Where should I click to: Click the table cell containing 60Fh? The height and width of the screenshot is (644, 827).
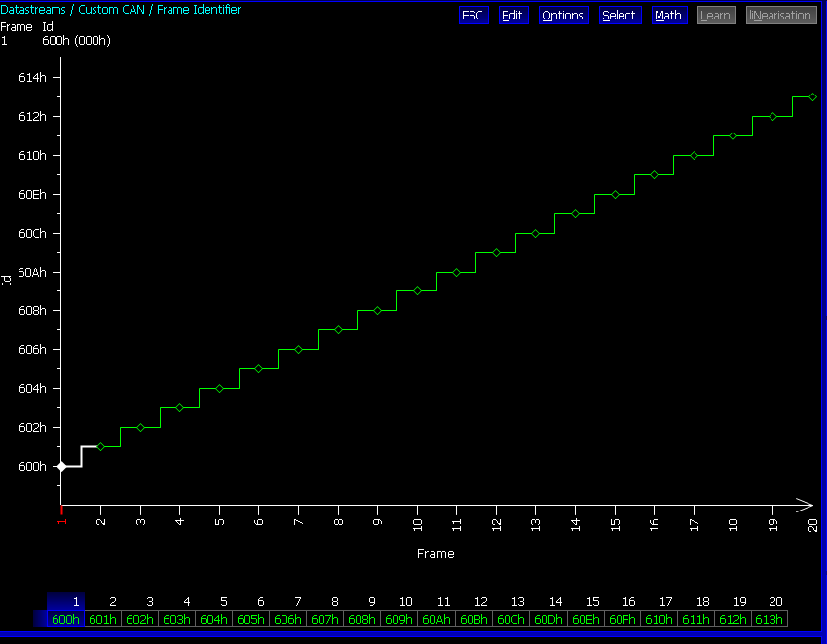[x=621, y=619]
